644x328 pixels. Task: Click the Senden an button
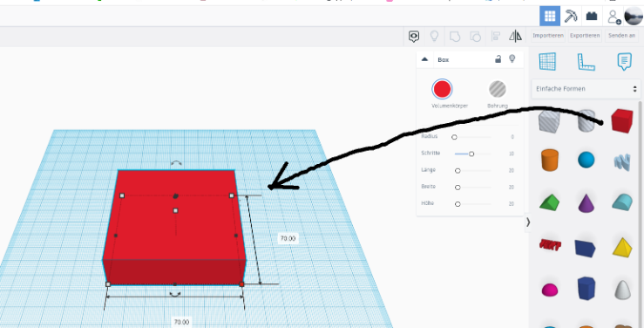[x=621, y=36]
